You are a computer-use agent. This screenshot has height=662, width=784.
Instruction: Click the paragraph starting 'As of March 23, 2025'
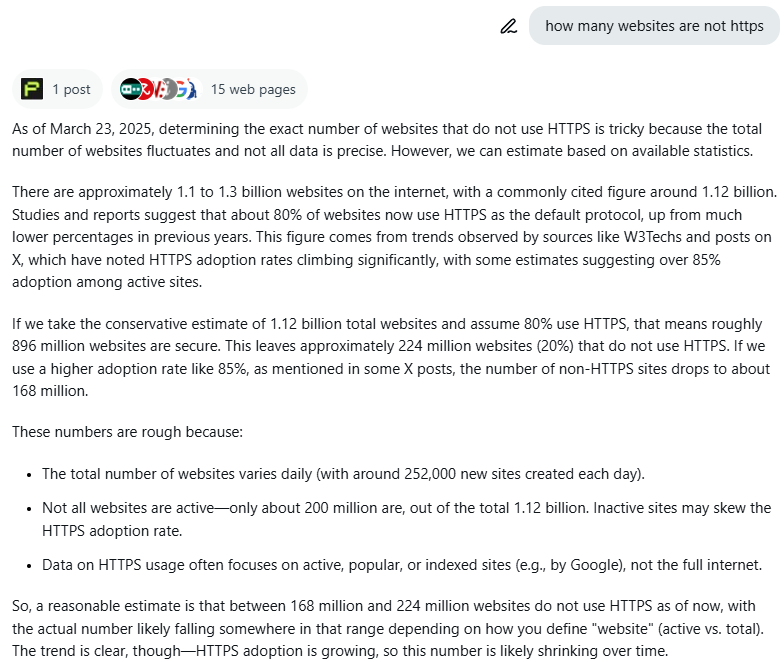pos(386,140)
